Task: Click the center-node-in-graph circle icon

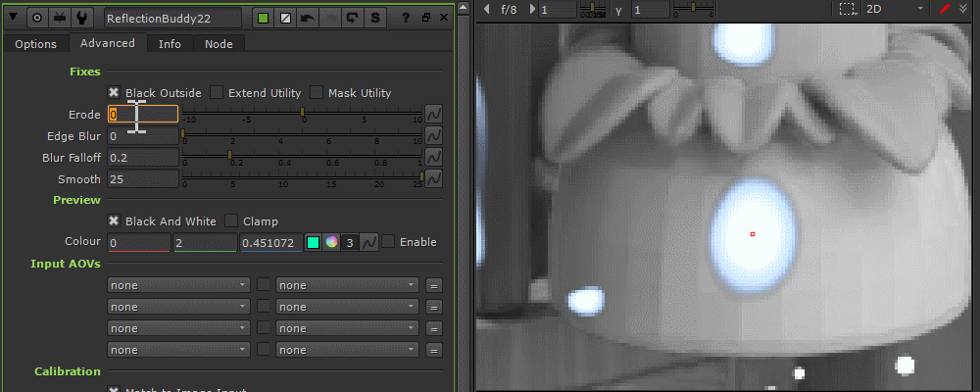Action: click(x=37, y=18)
